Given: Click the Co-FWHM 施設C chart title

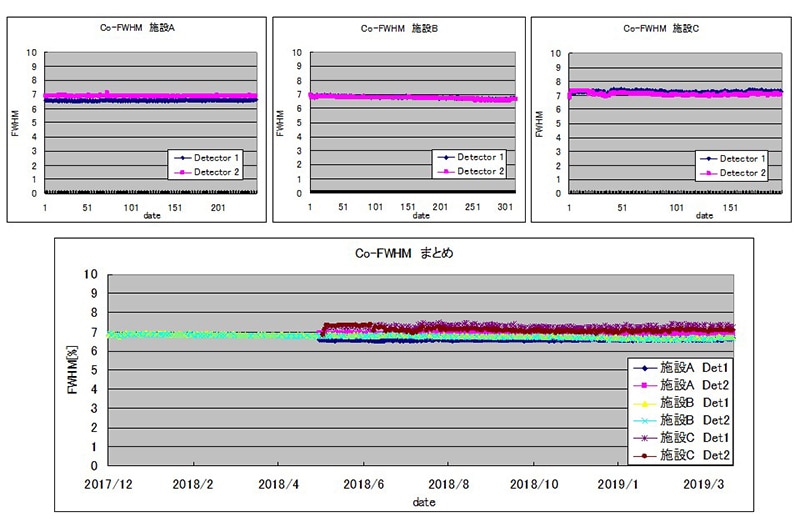Looking at the screenshot, I should (x=660, y=29).
